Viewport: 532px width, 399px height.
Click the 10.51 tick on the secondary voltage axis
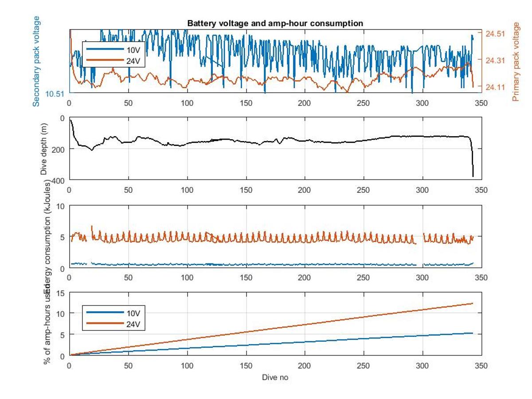point(55,94)
